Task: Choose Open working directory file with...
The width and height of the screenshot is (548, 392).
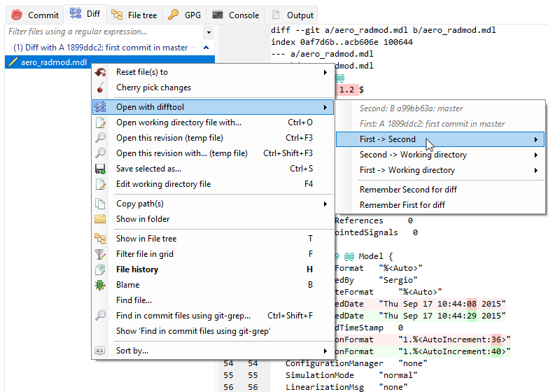Action: click(213, 122)
